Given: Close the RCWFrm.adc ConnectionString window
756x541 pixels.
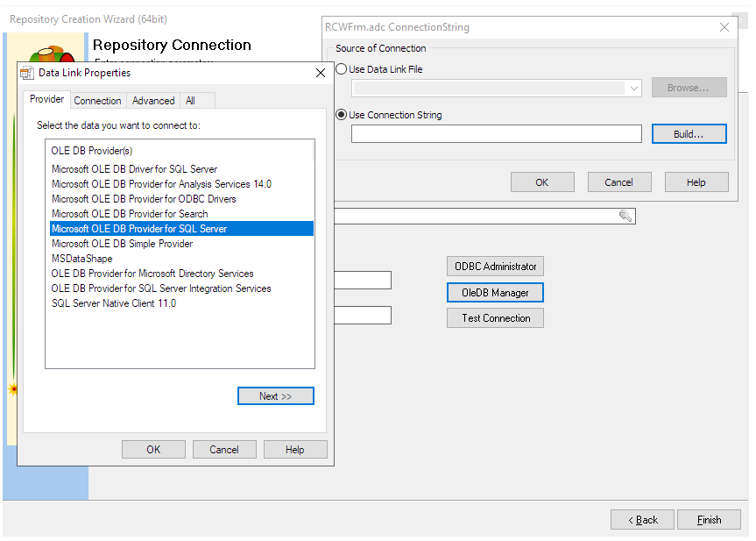Looking at the screenshot, I should pos(724,27).
